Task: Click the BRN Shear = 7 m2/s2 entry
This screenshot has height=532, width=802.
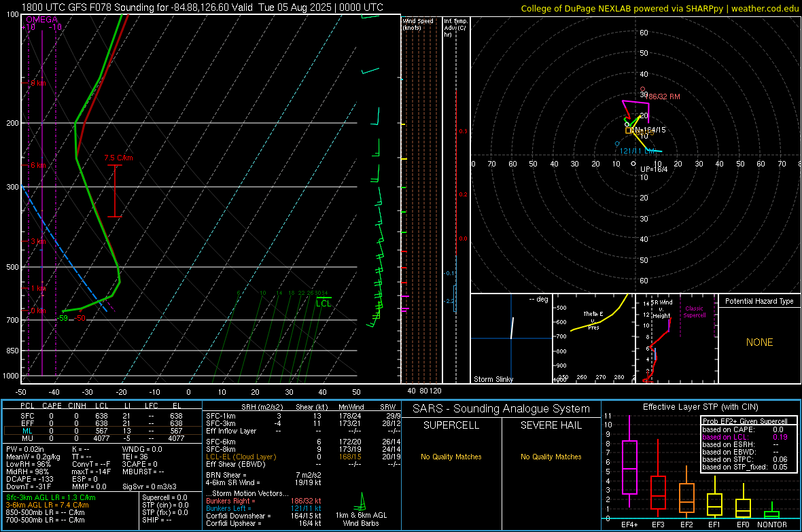Action: click(264, 475)
